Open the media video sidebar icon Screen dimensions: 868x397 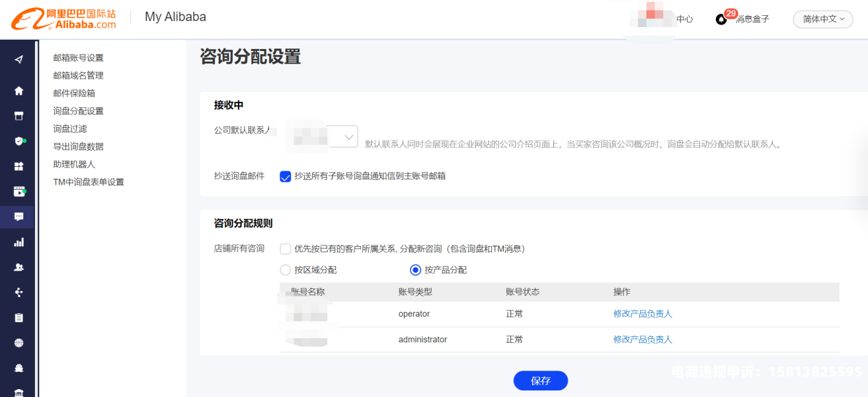[19, 192]
